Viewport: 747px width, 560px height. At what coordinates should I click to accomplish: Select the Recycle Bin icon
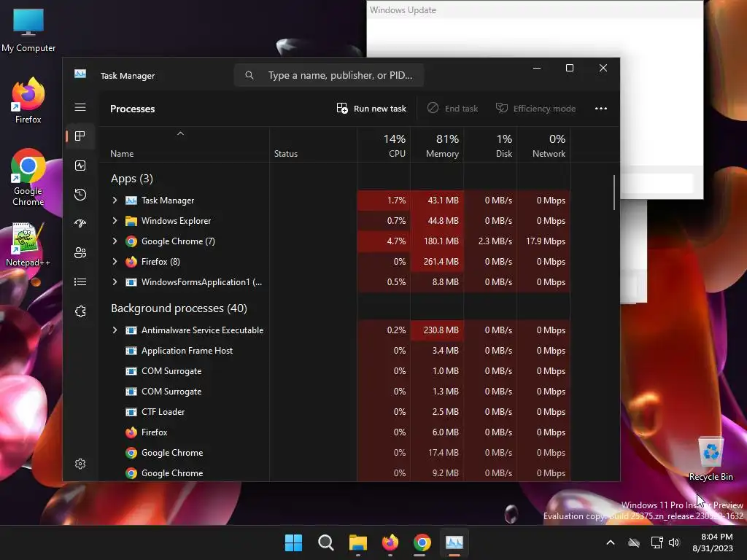tap(711, 459)
